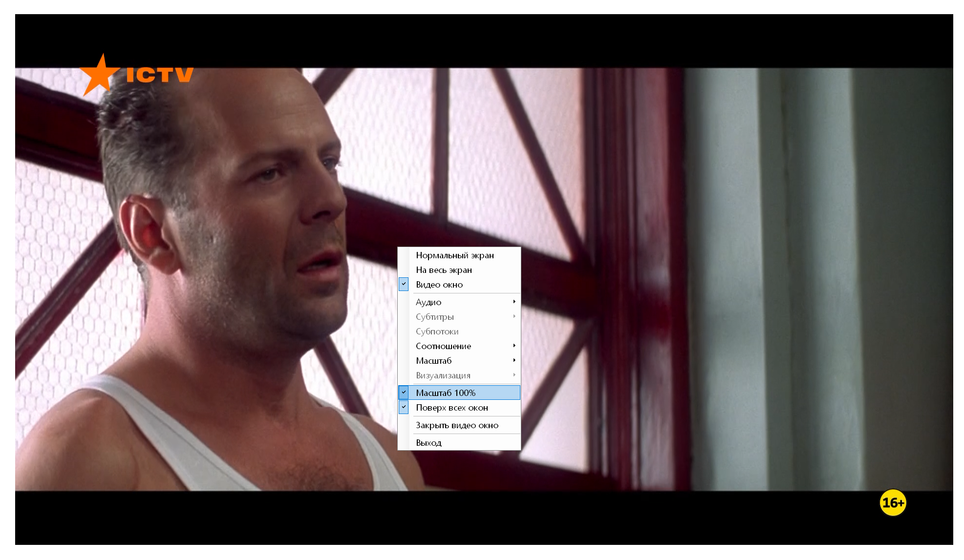Click checkmark icon beside 'Видео окно'
This screenshot has height=560, width=964.
click(x=404, y=284)
